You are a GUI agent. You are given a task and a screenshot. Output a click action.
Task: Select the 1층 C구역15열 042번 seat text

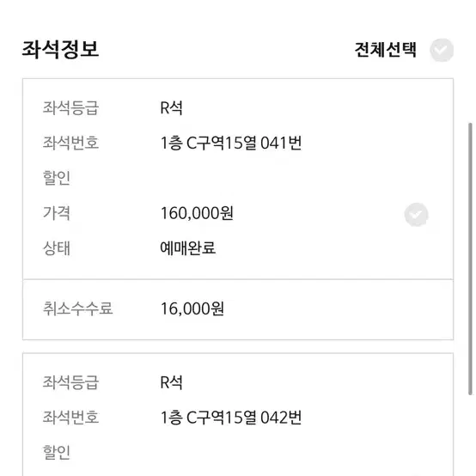pos(231,418)
